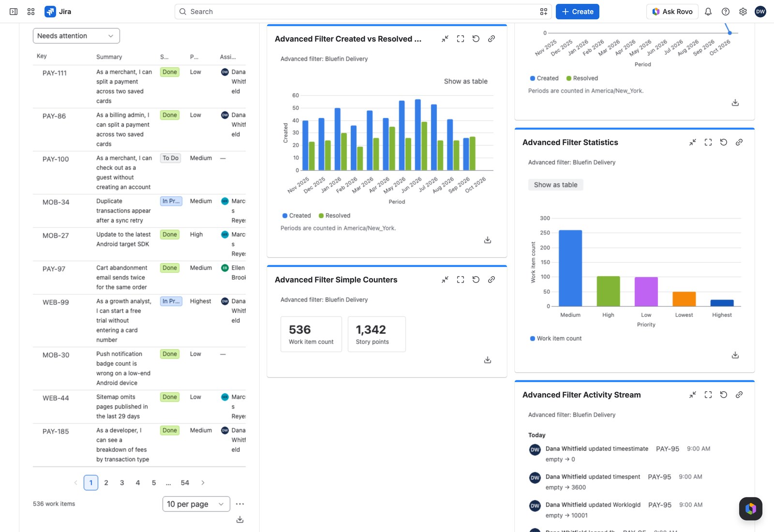
Task: Open PAY-111 Done status dropdown
Action: pyautogui.click(x=170, y=72)
